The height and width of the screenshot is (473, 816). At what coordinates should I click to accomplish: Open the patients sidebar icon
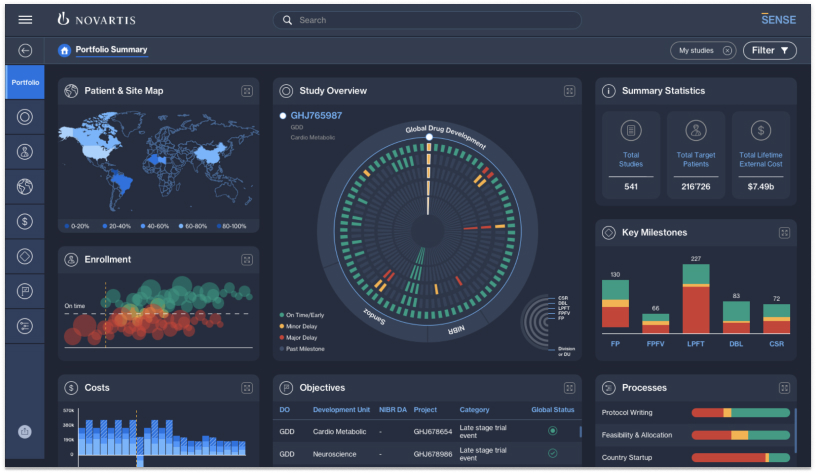click(x=25, y=152)
